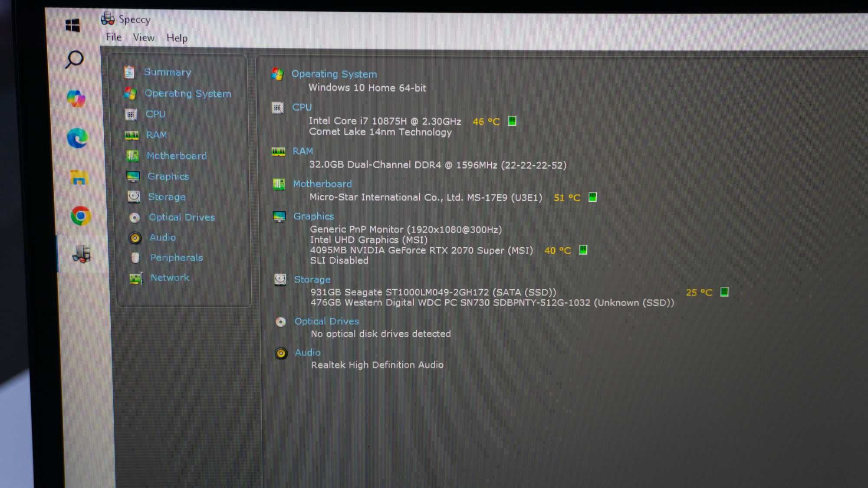Open Graphics section in sidebar
The image size is (868, 488).
(168, 176)
